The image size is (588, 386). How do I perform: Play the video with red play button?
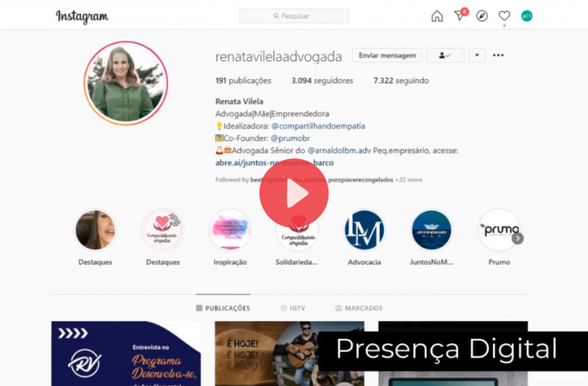coord(294,194)
